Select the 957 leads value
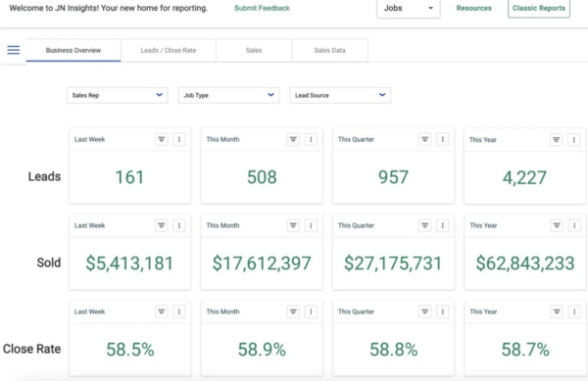This screenshot has height=381, width=588. point(393,177)
